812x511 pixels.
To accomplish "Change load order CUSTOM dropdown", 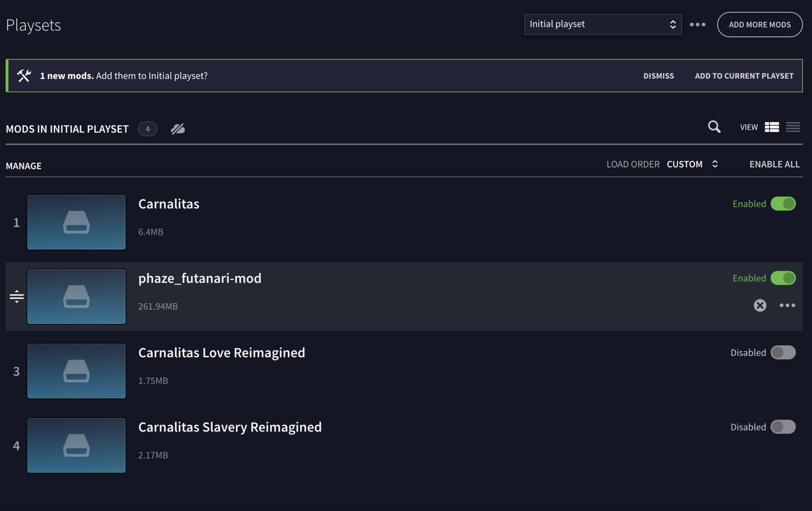I will point(692,164).
